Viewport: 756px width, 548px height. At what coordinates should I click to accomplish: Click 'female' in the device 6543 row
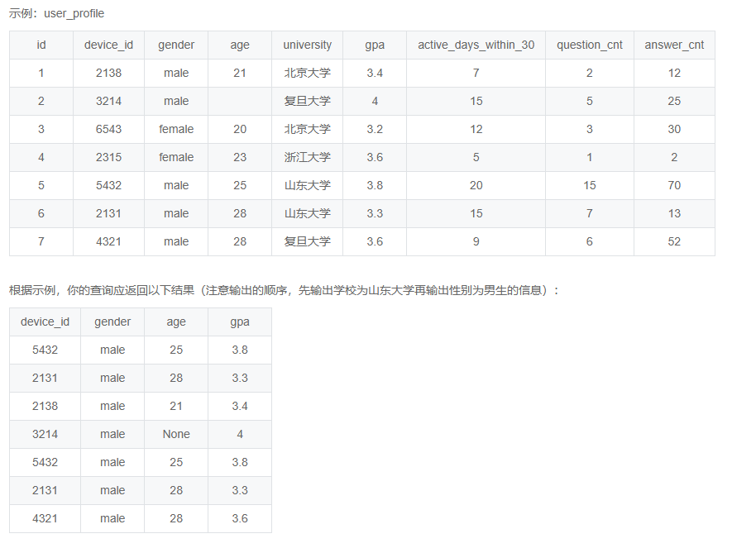point(176,129)
